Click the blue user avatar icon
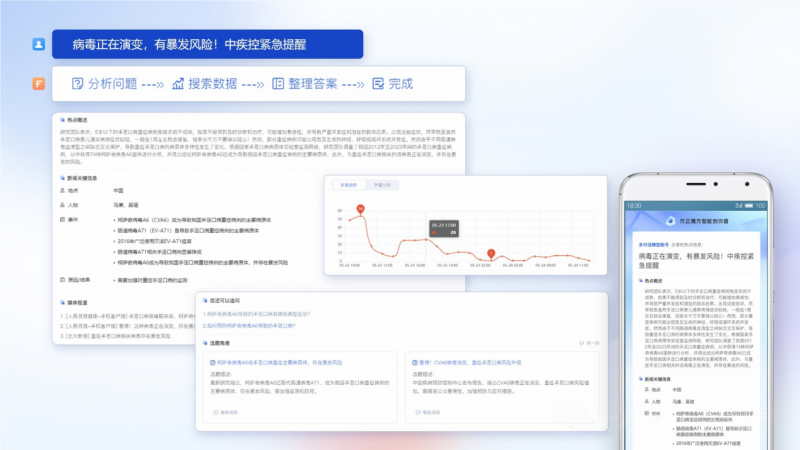This screenshot has height=450, width=800. coord(38,44)
